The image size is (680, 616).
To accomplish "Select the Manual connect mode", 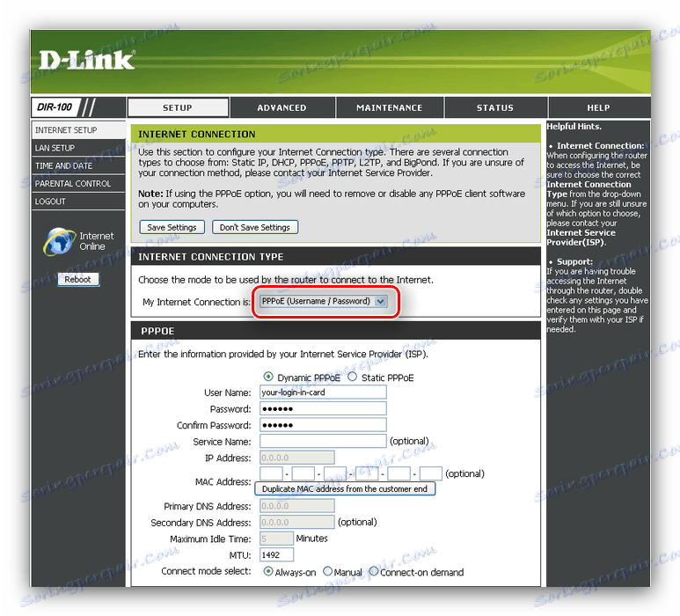I will [328, 571].
